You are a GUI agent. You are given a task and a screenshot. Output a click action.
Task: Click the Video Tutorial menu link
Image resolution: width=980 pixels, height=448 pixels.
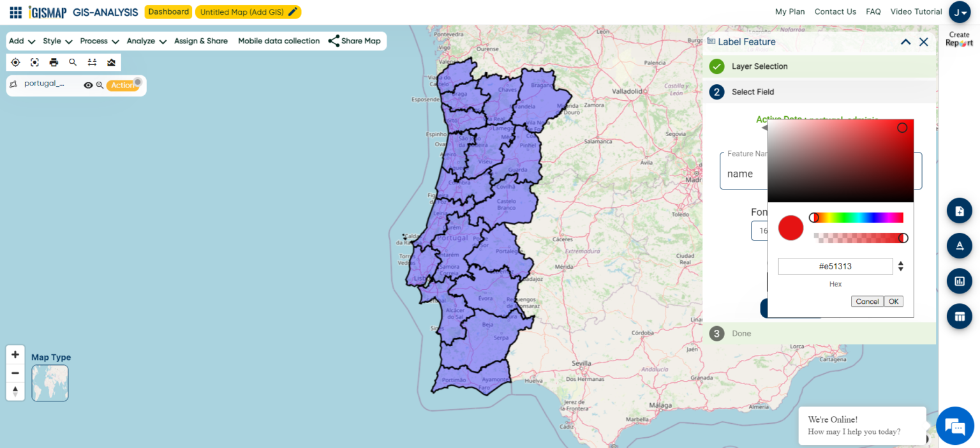pyautogui.click(x=916, y=11)
